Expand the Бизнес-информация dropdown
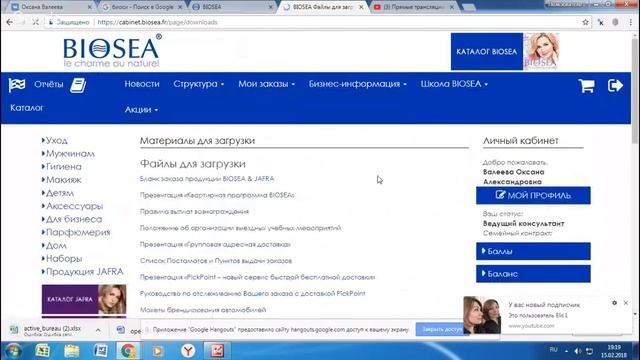 (358, 84)
